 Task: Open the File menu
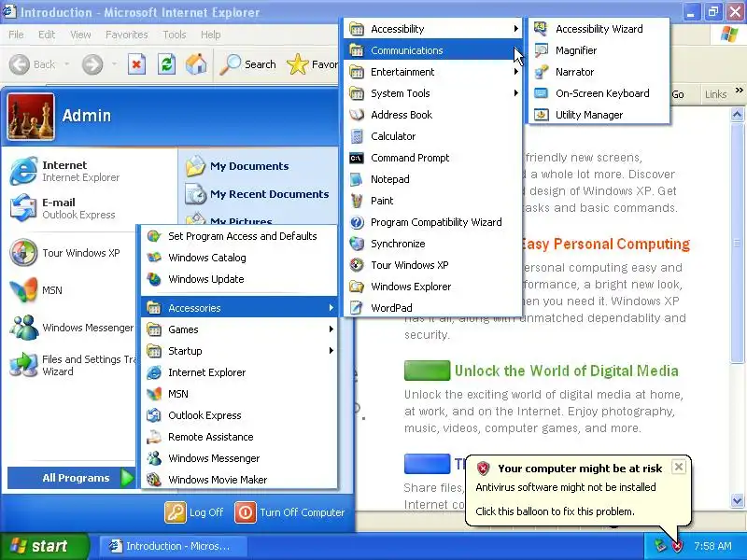point(16,35)
